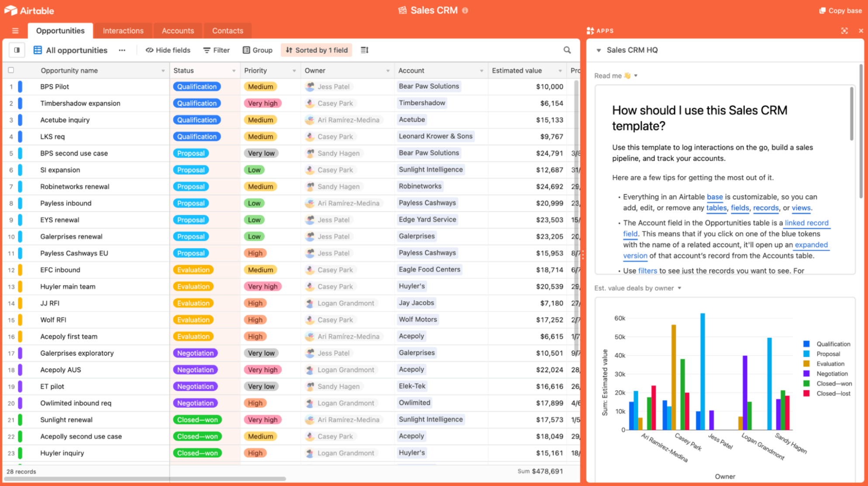The image size is (868, 486).
Task: Click the search icon in the toolbar
Action: 567,50
